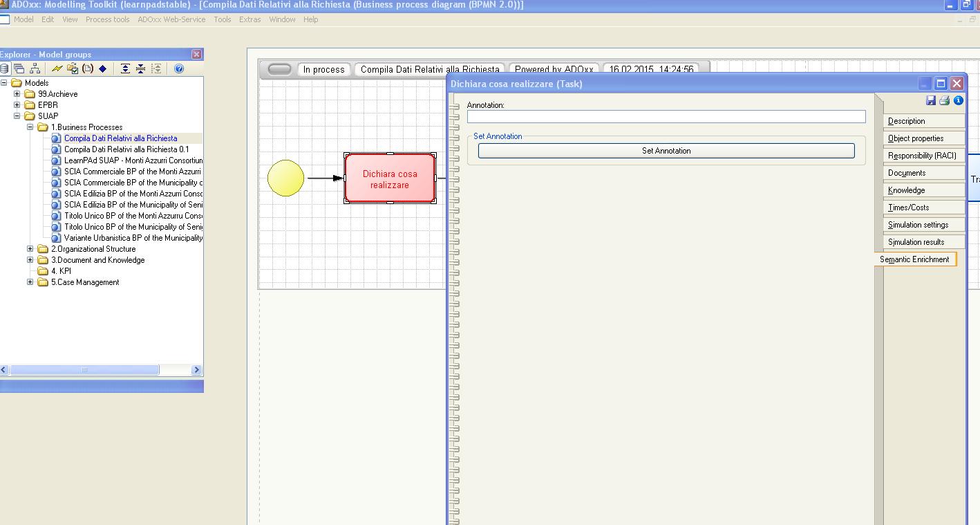This screenshot has width=980, height=525.
Task: Select 'Compila Dati Relativi alla Richiesta 0.1' model
Action: pyautogui.click(x=126, y=149)
